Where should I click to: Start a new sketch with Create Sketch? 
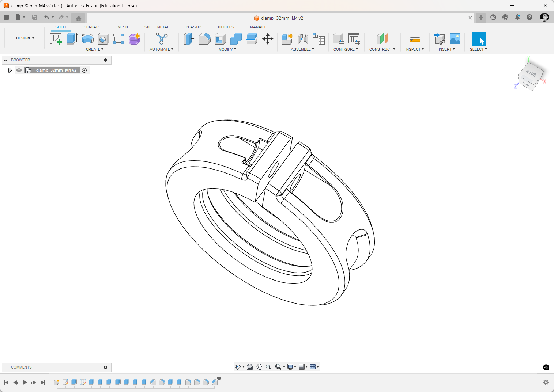click(x=56, y=38)
